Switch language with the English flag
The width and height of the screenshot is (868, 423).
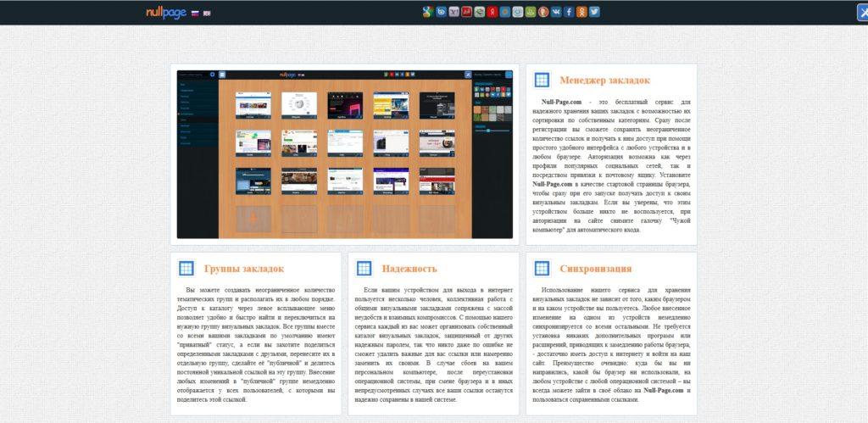(x=207, y=14)
